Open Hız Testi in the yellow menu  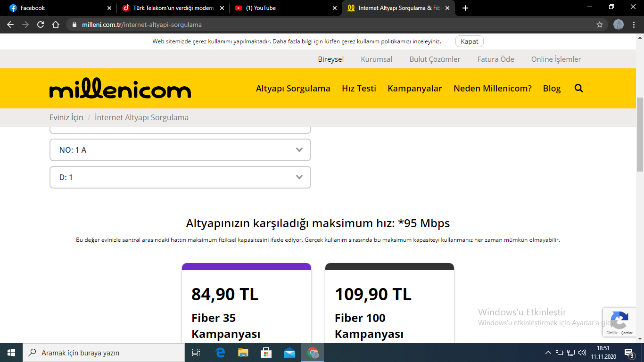[x=359, y=88]
